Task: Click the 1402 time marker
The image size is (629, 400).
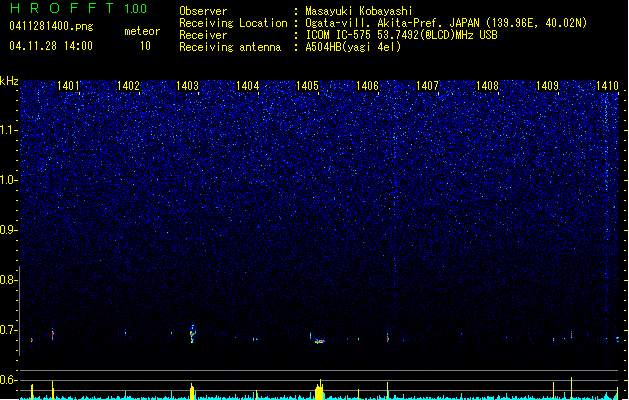Action: 128,86
